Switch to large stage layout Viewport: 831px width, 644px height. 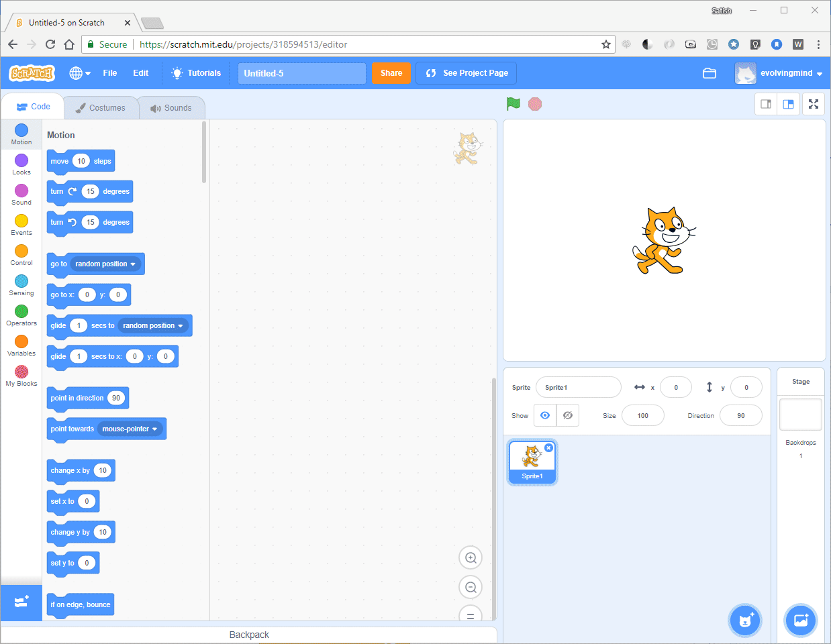[x=789, y=104]
